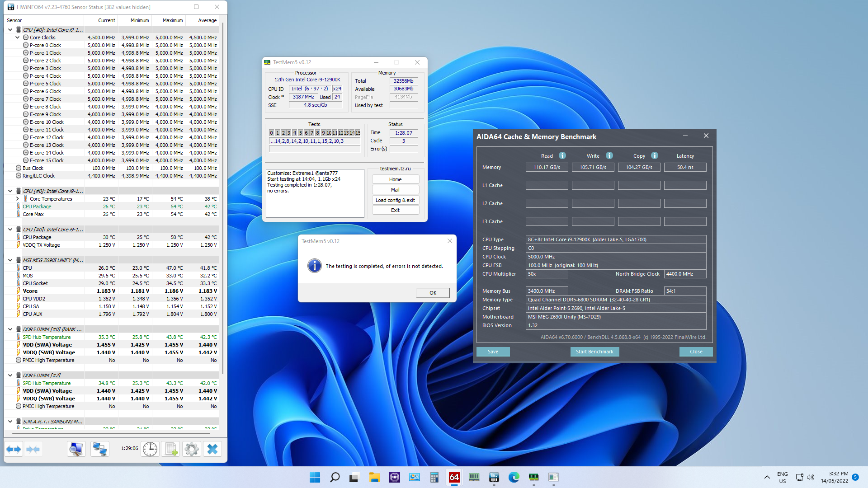868x488 pixels.
Task: Click the Memory Latency 50.4 ns field
Action: (x=685, y=167)
